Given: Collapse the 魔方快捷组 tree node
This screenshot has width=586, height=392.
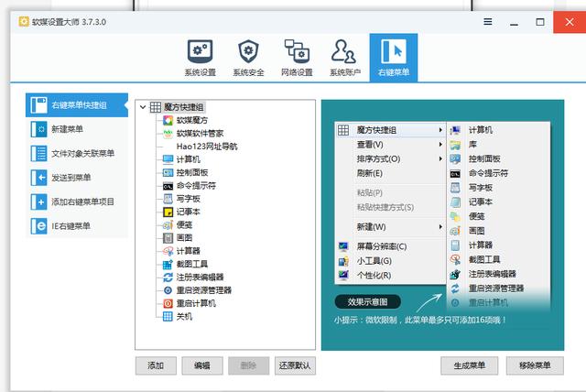Looking at the screenshot, I should coord(143,107).
